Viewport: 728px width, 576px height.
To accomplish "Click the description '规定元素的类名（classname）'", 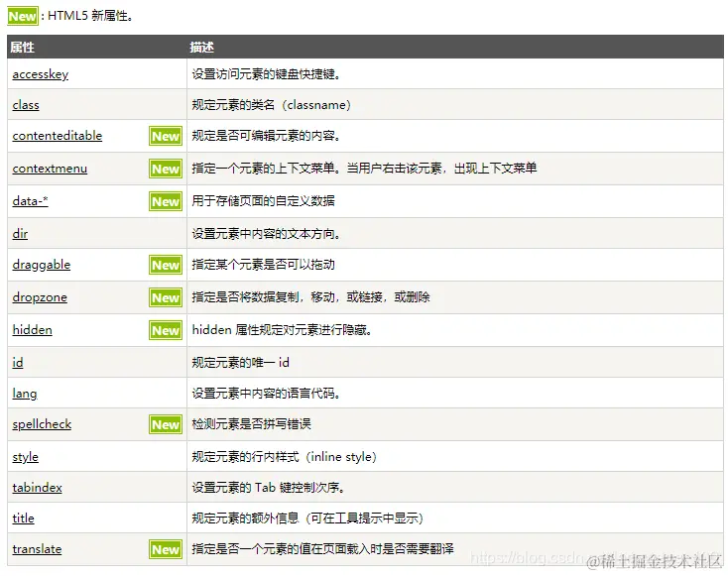I will 272,105.
